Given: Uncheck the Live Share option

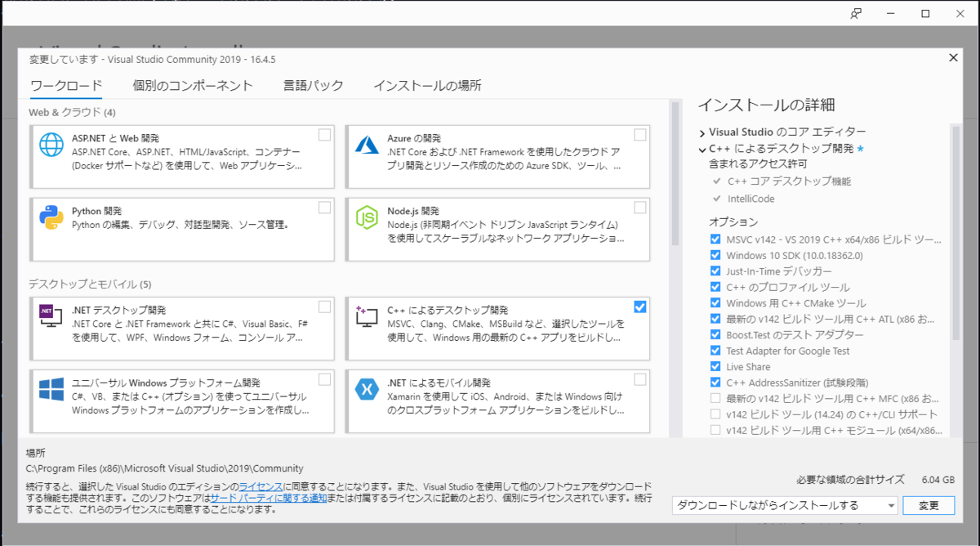Looking at the screenshot, I should point(715,367).
